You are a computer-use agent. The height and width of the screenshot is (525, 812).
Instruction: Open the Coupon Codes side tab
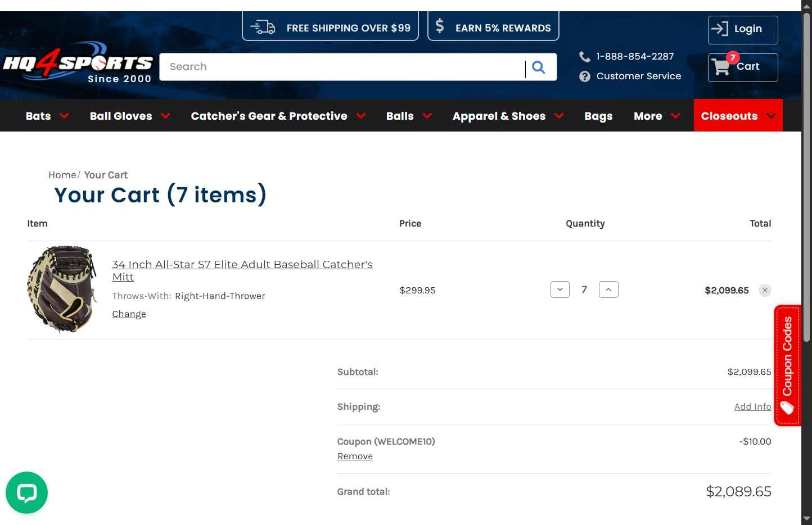[787, 365]
